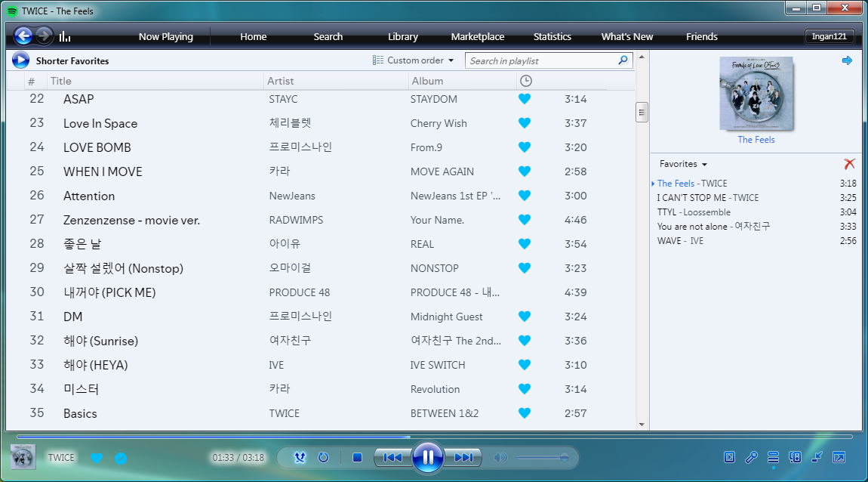Screen dimensions: 868x482
Task: Toggle heart for WHEN I MOVE
Action: pos(525,171)
